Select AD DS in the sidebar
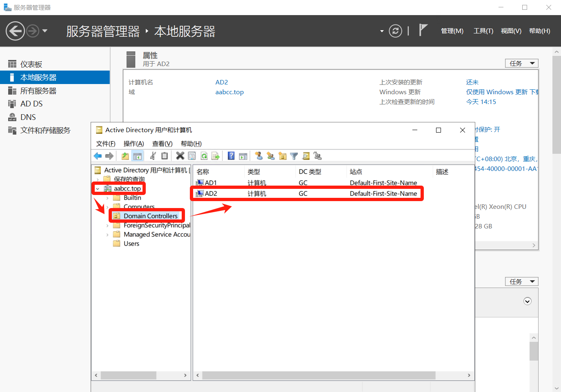 click(x=31, y=104)
